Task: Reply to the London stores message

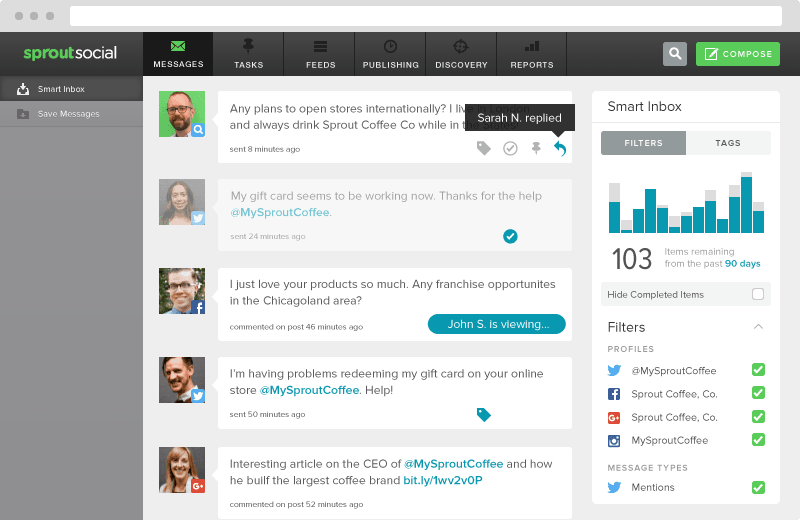Action: point(560,148)
